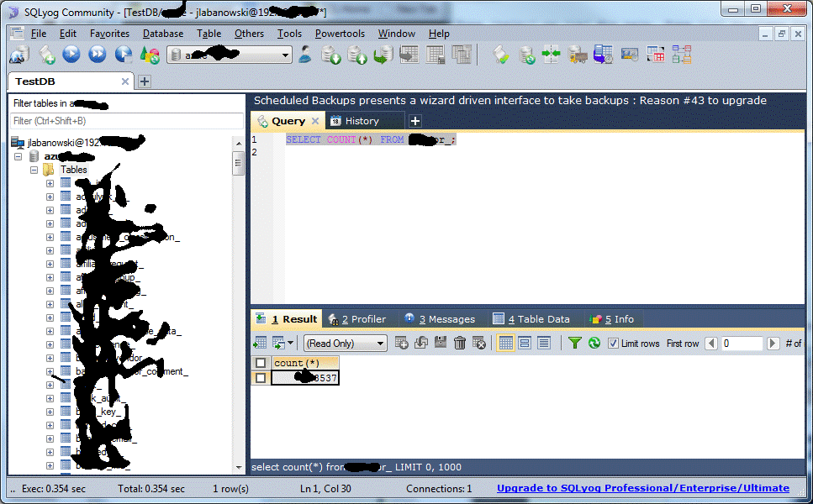Image resolution: width=813 pixels, height=504 pixels.
Task: Open the Powertools menu
Action: tap(340, 34)
